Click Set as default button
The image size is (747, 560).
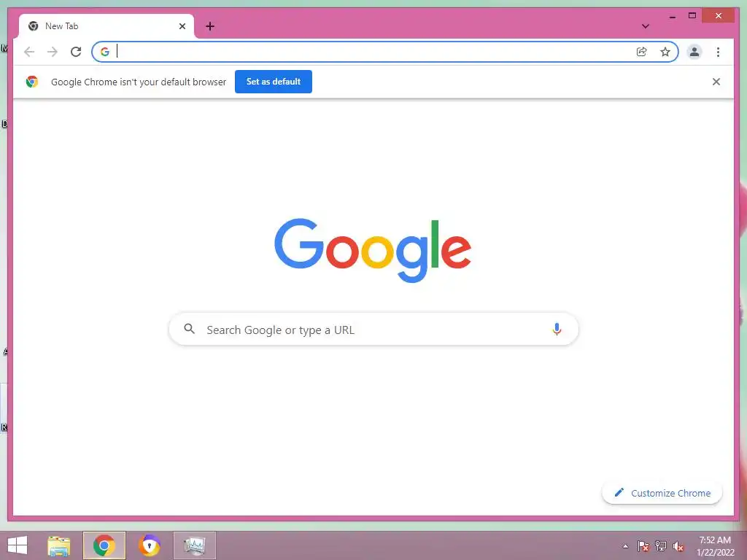(274, 82)
